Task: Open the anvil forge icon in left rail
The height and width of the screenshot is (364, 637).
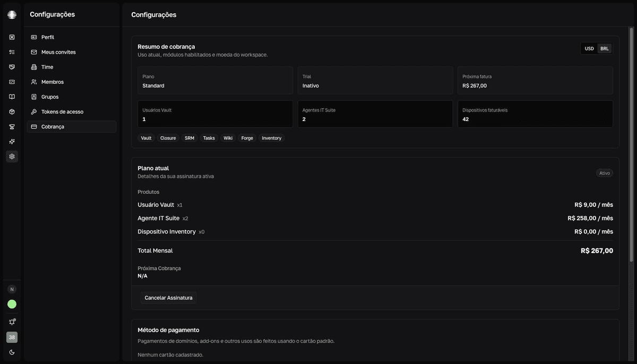Action: (x=12, y=126)
